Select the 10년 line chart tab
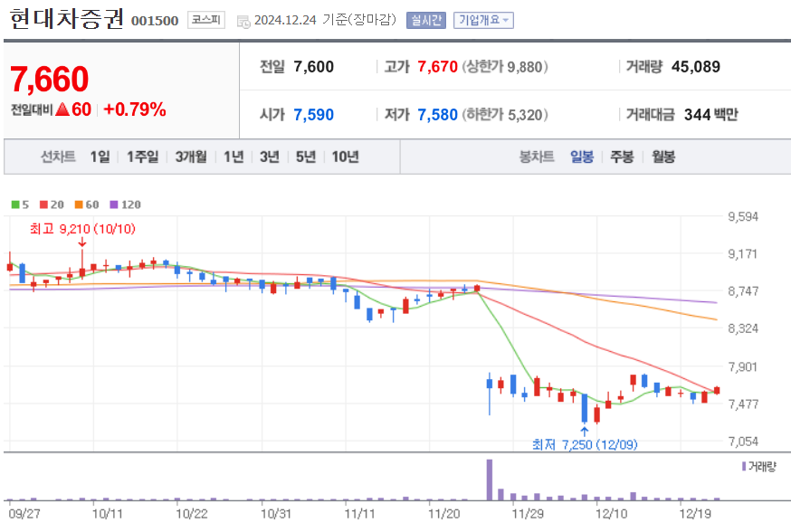Viewport: 791px width, 532px height. 345,157
